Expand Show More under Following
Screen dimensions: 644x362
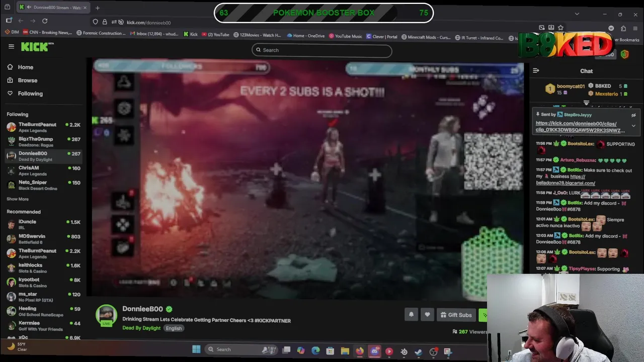pyautogui.click(x=18, y=199)
